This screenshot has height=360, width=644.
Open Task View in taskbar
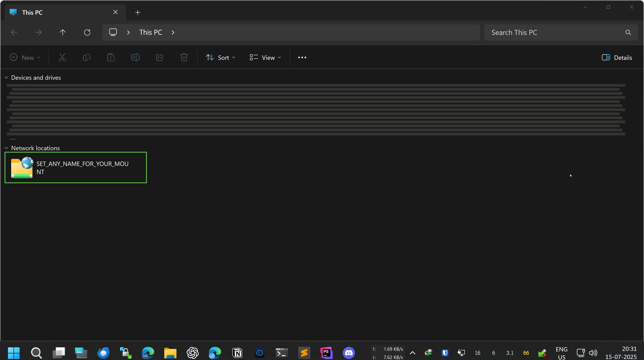click(59, 353)
